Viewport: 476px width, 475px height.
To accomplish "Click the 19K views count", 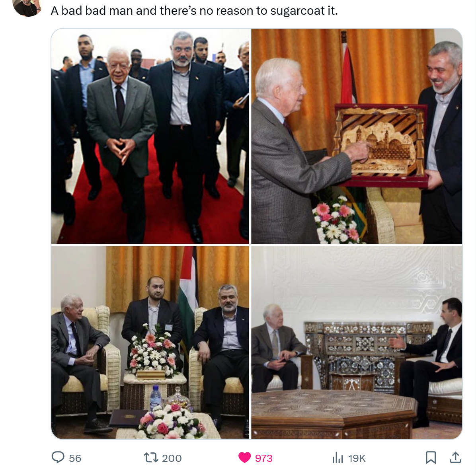I will (x=357, y=458).
